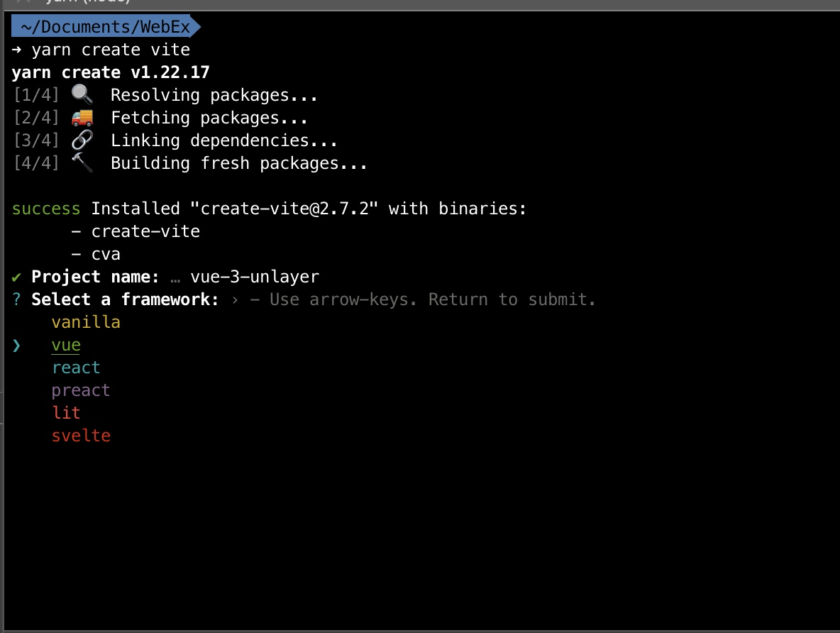This screenshot has width=840, height=633.
Task: Click the cyan selection arrow beside vue
Action: pos(16,345)
